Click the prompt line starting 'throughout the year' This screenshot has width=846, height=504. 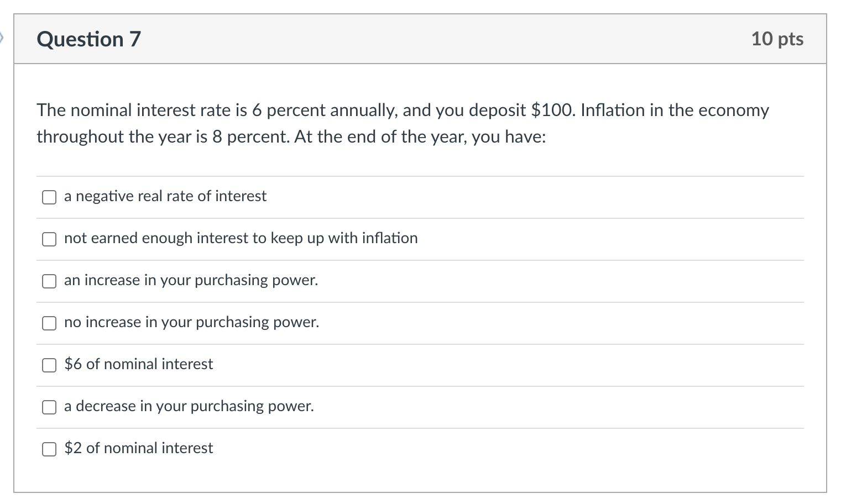click(x=291, y=136)
